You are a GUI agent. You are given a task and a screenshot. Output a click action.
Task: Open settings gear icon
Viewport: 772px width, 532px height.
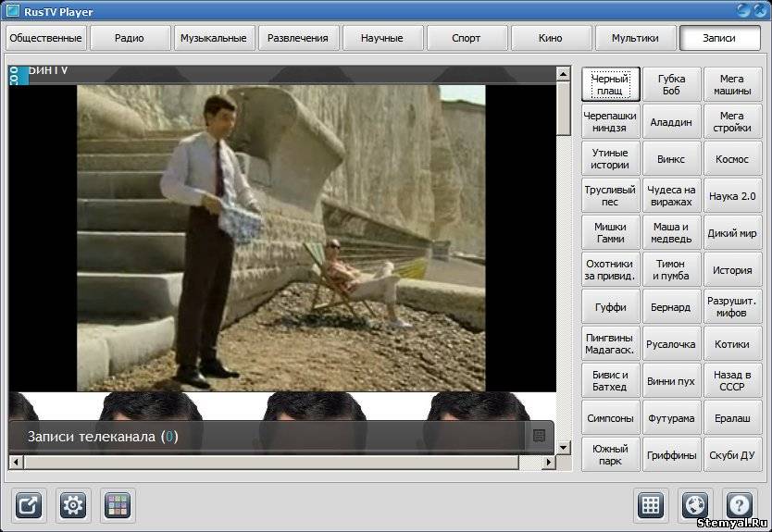(73, 505)
